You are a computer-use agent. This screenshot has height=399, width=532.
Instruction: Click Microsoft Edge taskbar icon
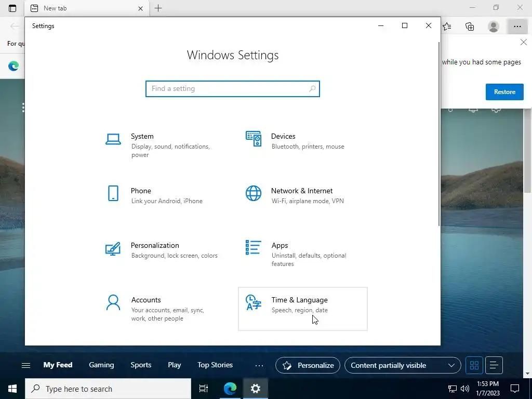pos(230,389)
